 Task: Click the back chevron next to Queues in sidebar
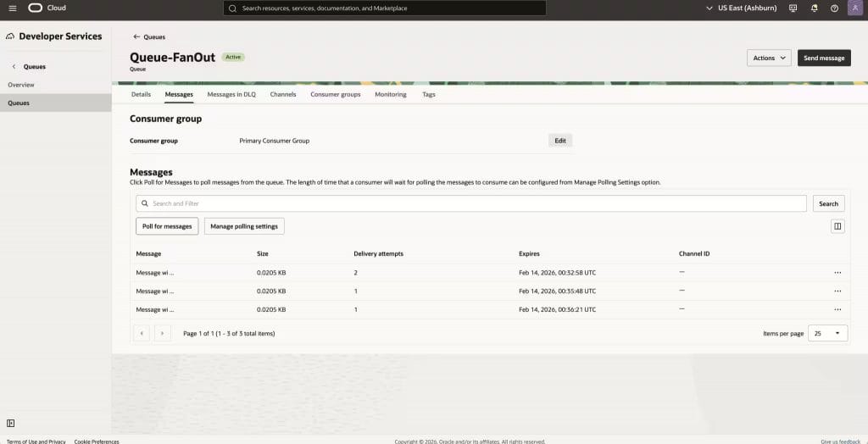point(14,66)
